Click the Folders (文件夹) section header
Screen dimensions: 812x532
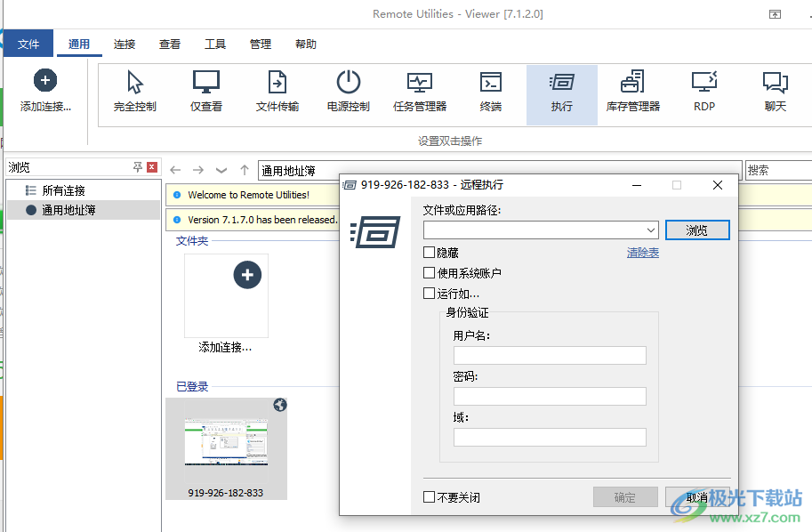192,241
